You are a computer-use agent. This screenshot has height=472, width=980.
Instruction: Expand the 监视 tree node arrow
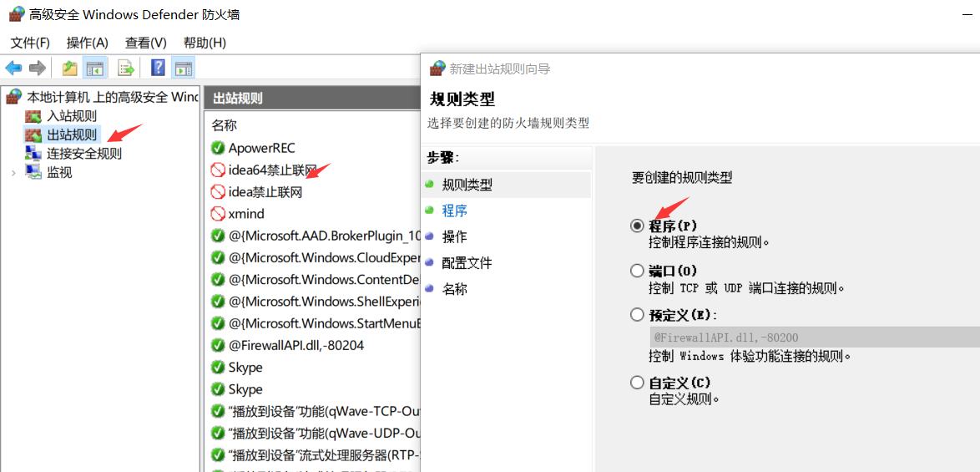13,173
